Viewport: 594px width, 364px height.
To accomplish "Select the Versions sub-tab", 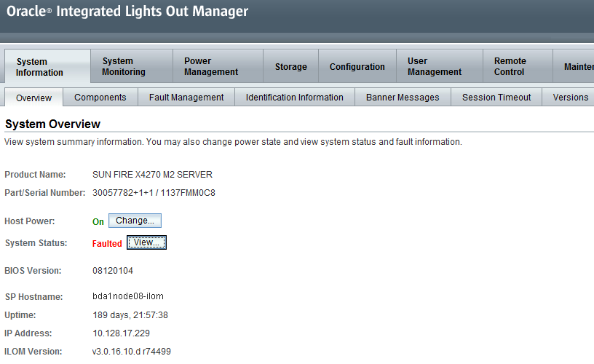I will [569, 98].
